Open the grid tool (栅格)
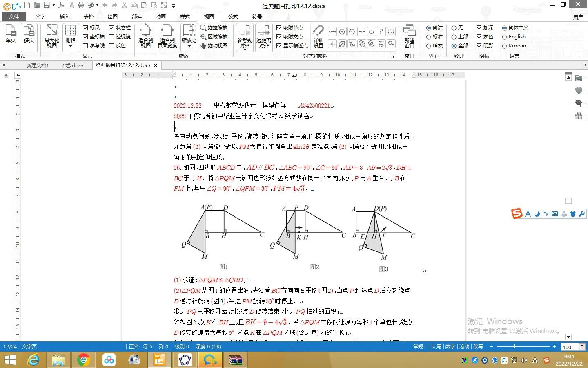 (x=70, y=33)
